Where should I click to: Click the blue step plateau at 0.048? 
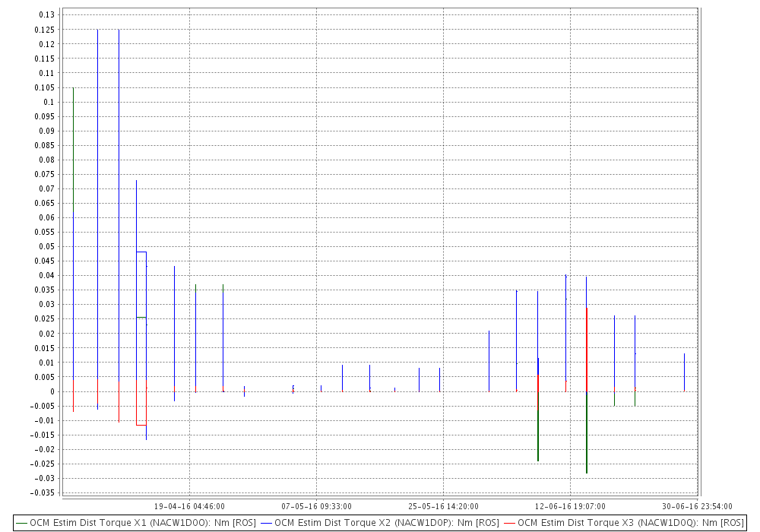(x=141, y=252)
